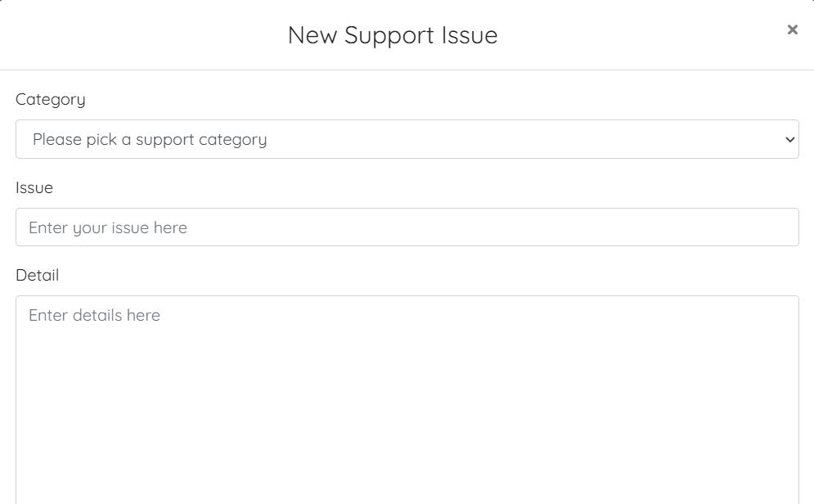
Task: Activate the single-line Issue entry field
Action: [407, 227]
